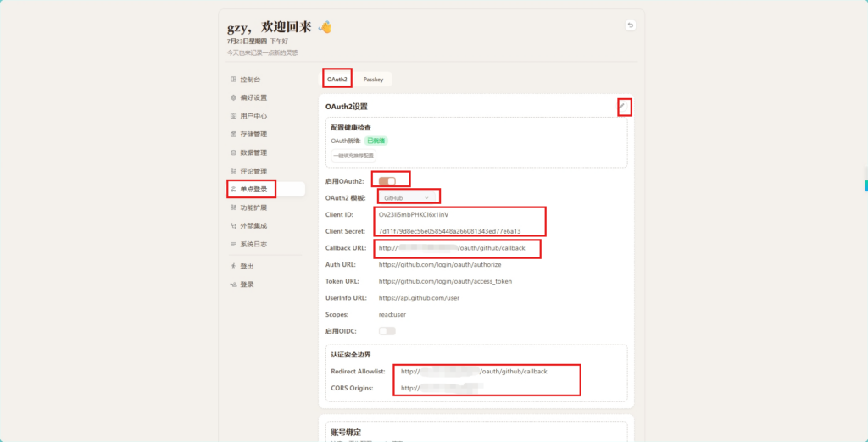
Task: Click the 账号绑定 section heading
Action: [x=347, y=432]
